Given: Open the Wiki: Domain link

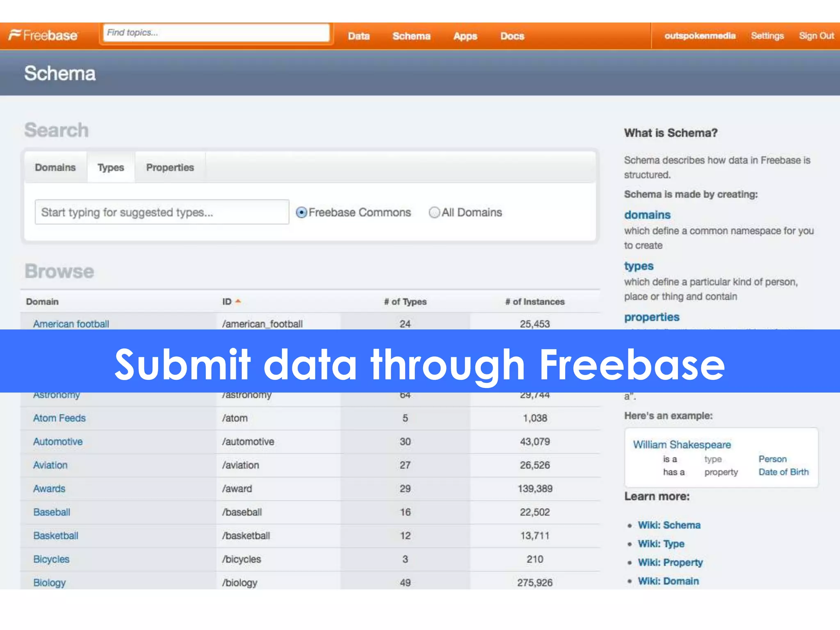Looking at the screenshot, I should click(x=668, y=581).
